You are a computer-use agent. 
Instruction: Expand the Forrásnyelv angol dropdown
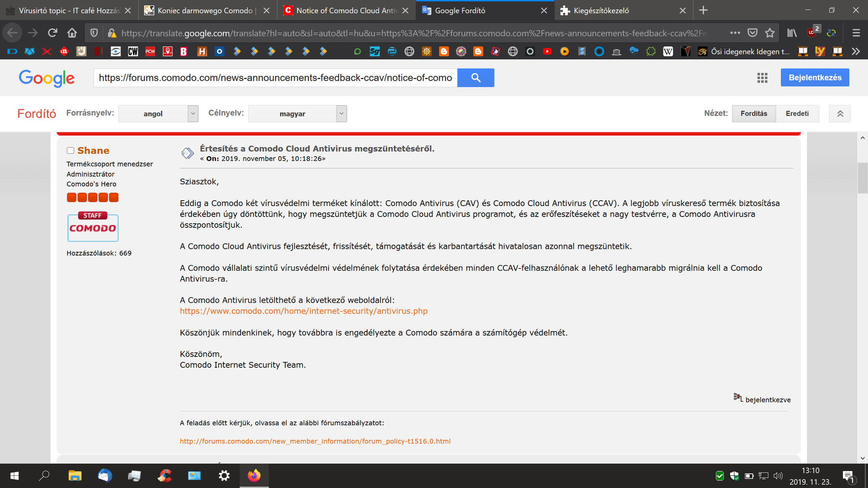click(x=158, y=114)
